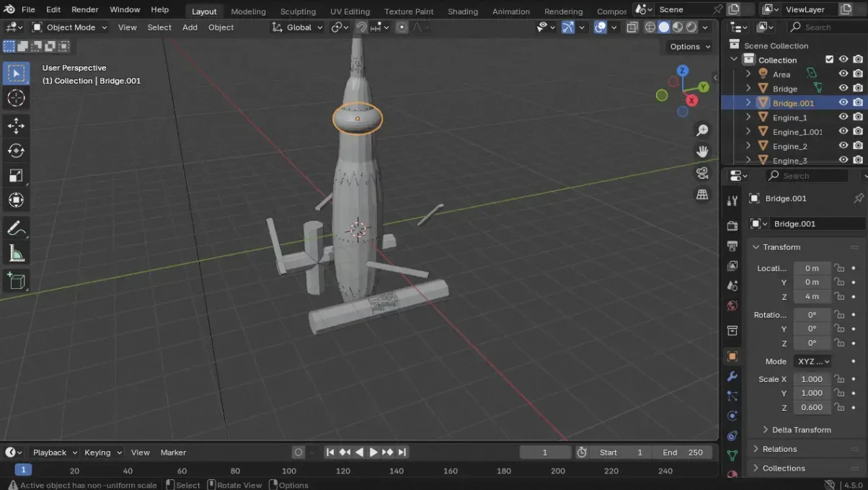The height and width of the screenshot is (490, 868).
Task: Click the Scale Z field 0.600
Action: [812, 407]
